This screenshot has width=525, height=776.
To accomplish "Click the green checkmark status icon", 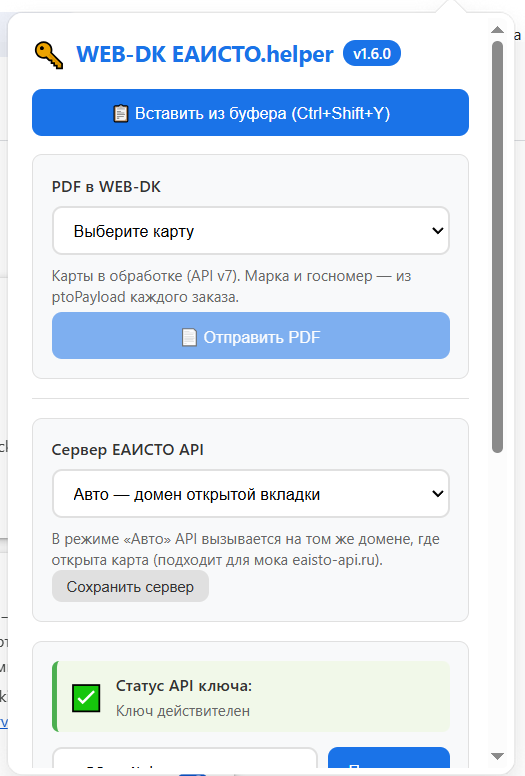I will pos(86,698).
